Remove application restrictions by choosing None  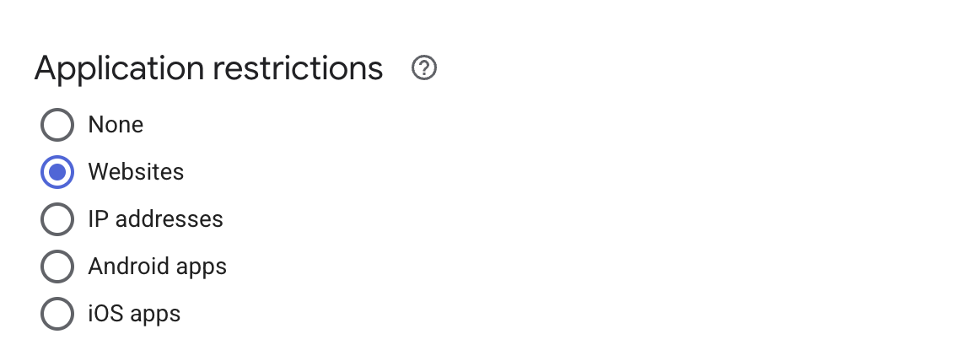(57, 126)
